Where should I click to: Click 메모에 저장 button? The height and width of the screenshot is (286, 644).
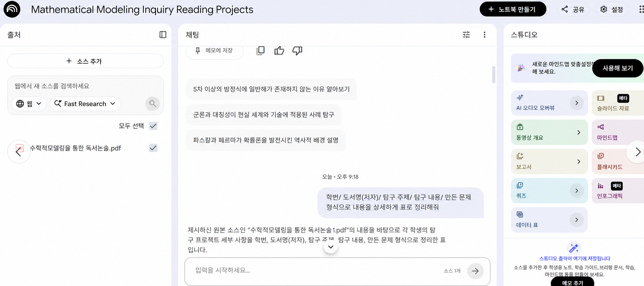(214, 51)
